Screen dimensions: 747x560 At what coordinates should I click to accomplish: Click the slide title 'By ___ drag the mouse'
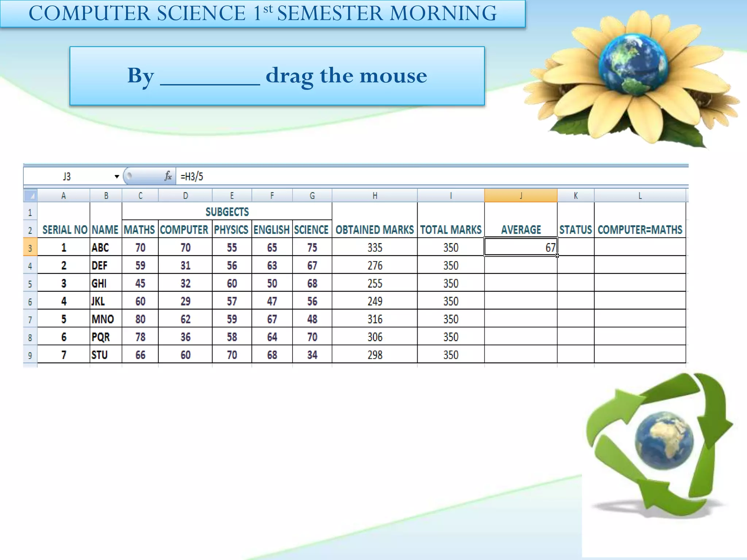pos(277,76)
